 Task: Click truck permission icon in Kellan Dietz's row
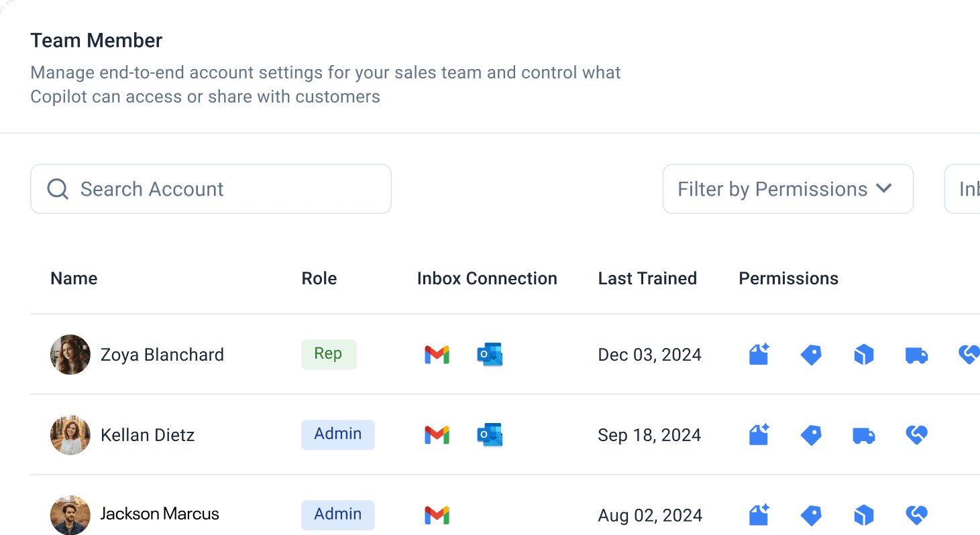(x=864, y=435)
